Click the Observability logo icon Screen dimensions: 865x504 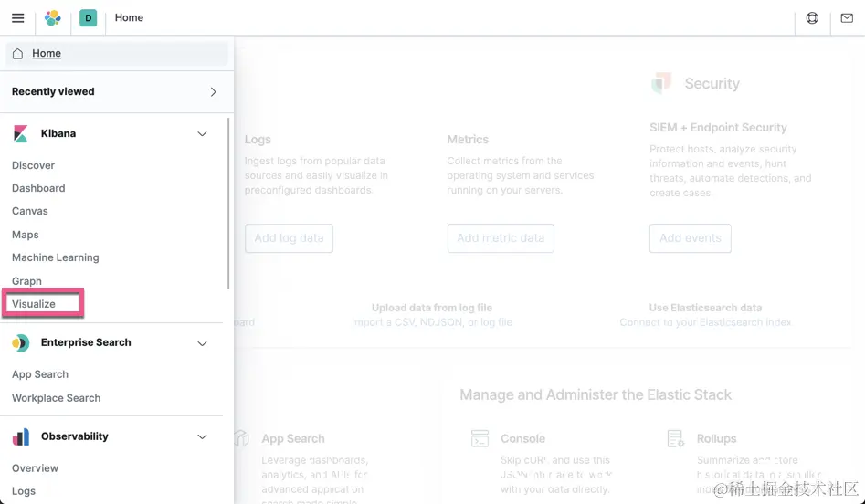(20, 436)
